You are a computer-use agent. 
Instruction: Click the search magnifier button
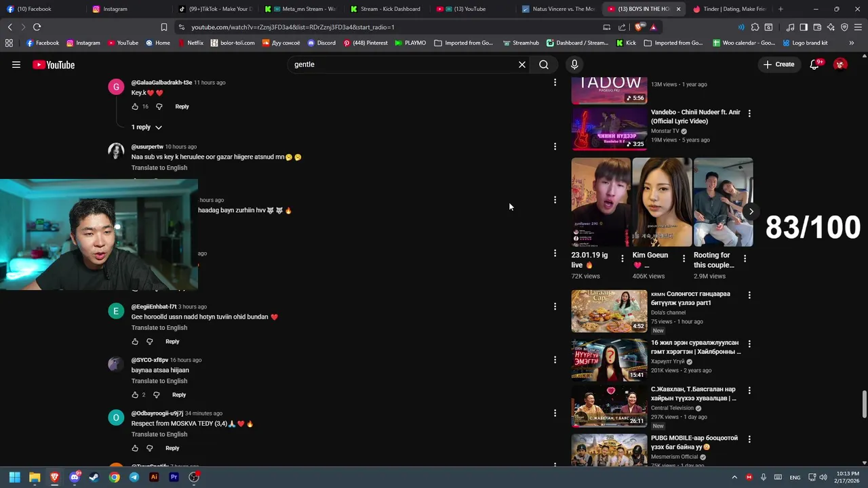click(544, 64)
